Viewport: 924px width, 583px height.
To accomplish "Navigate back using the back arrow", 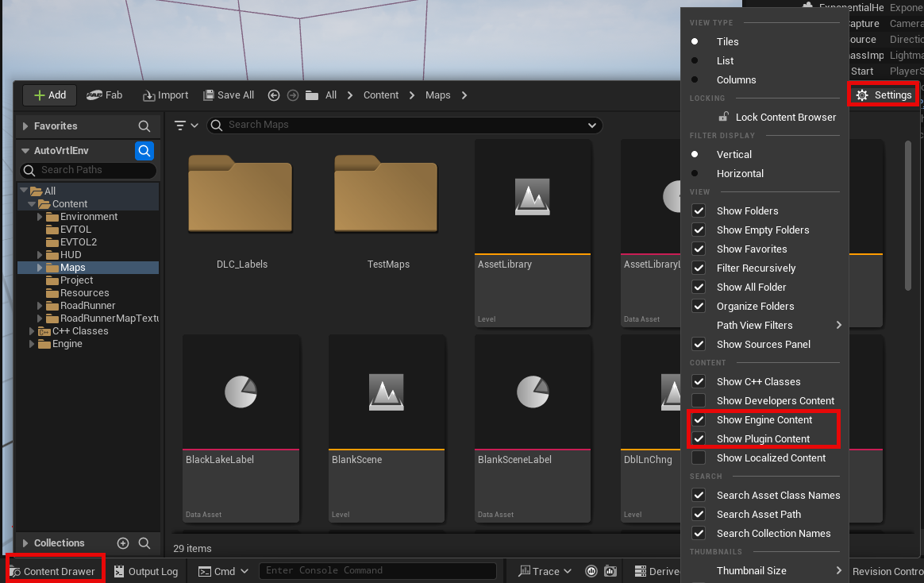I will point(274,95).
